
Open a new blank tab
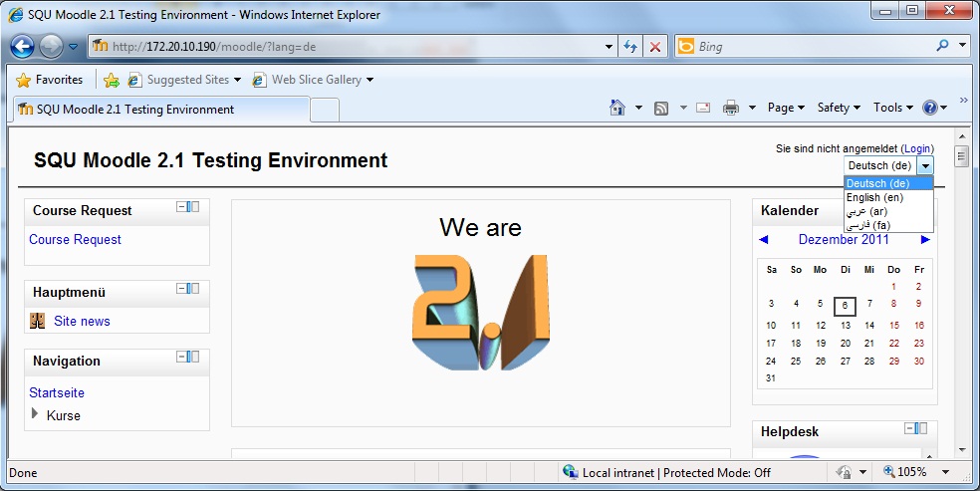(325, 111)
